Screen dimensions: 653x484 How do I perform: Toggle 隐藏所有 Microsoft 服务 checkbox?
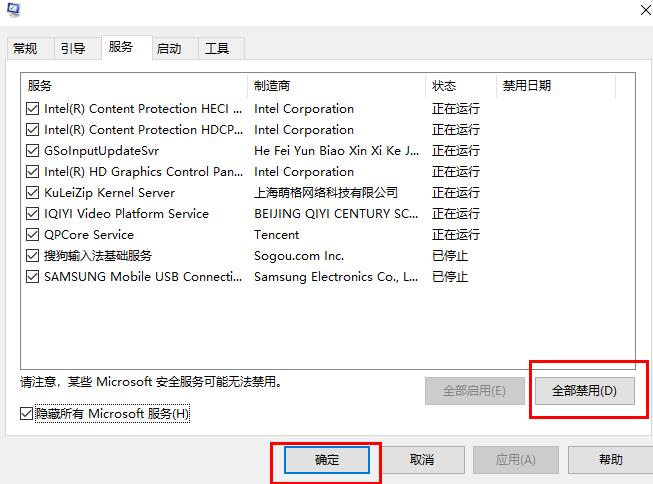[x=27, y=413]
